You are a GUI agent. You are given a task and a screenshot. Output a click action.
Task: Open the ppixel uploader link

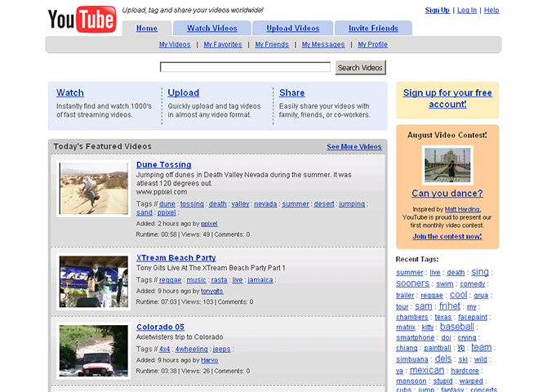[209, 224]
